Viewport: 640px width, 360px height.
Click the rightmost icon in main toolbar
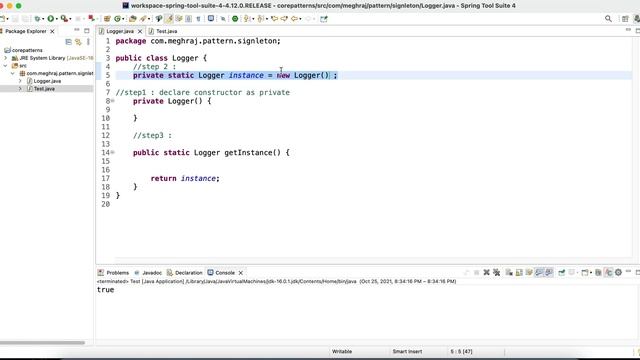pos(324,19)
